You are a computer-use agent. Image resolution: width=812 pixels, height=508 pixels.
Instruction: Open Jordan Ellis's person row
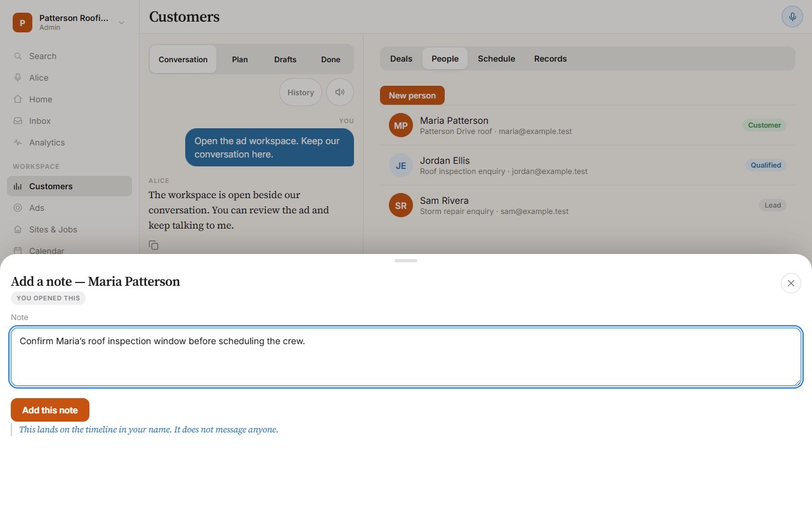point(587,165)
